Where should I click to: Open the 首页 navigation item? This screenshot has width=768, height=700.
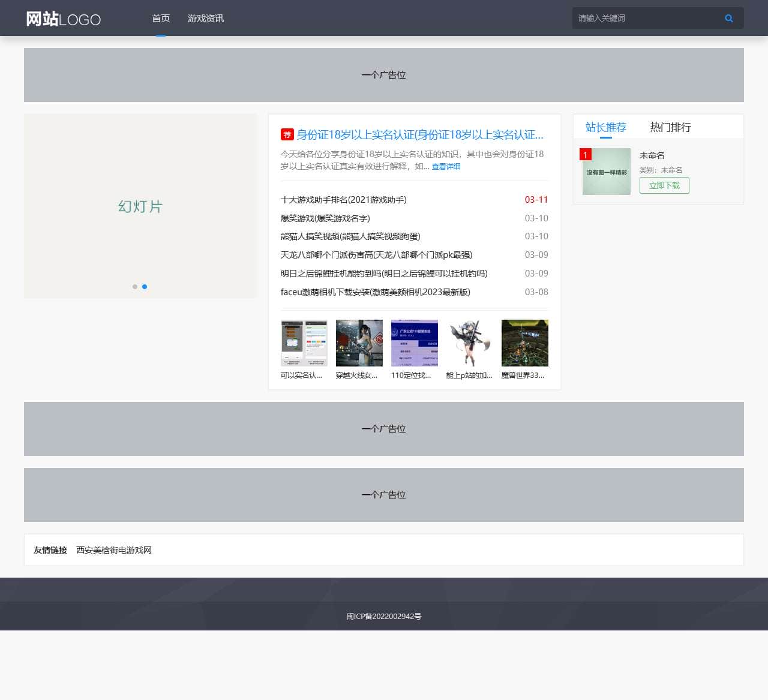point(160,19)
